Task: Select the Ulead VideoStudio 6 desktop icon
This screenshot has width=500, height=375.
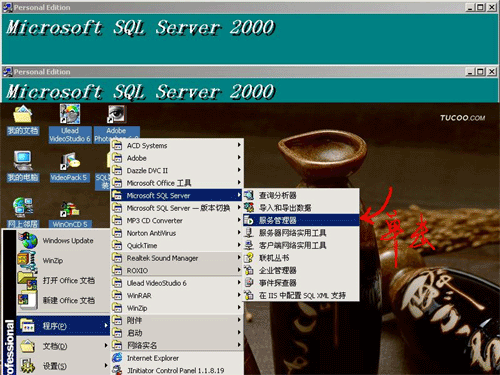Action: coord(70,123)
